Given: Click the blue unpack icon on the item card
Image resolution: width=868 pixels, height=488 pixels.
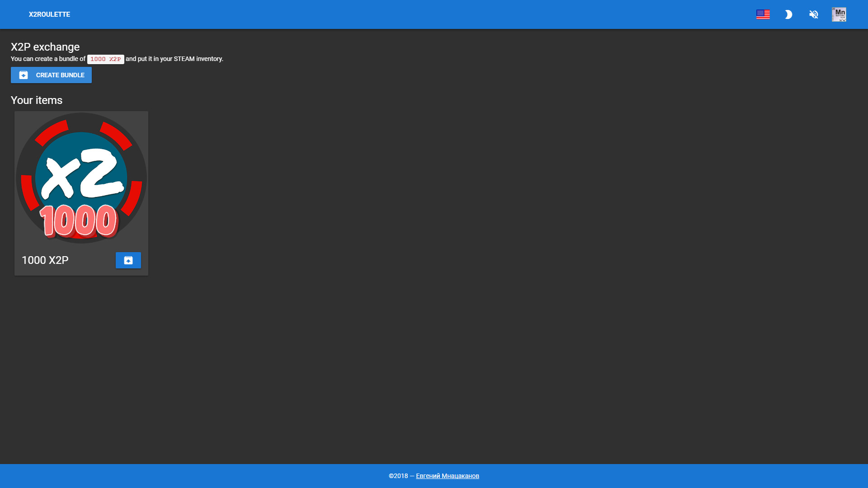Looking at the screenshot, I should pos(128,260).
